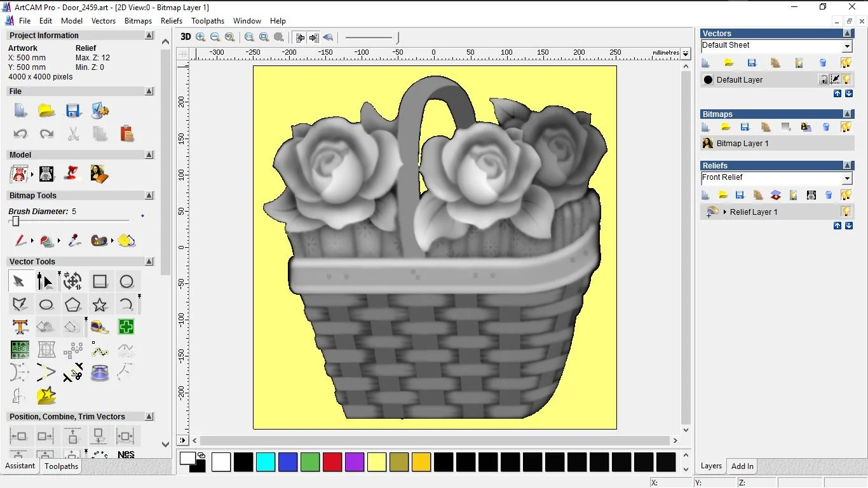Click the Paint brush bitmap tool

21,241
